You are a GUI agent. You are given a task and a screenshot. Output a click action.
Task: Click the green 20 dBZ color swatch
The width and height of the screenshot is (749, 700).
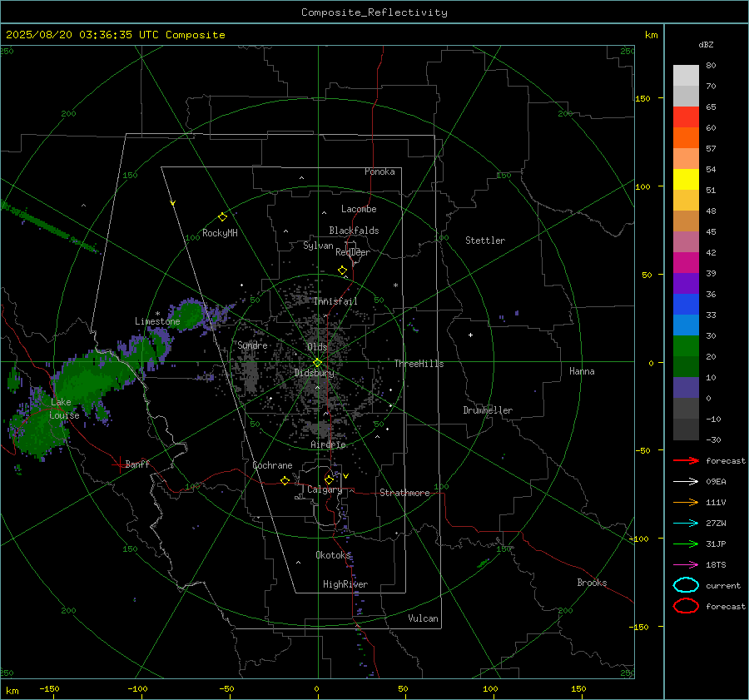click(686, 346)
